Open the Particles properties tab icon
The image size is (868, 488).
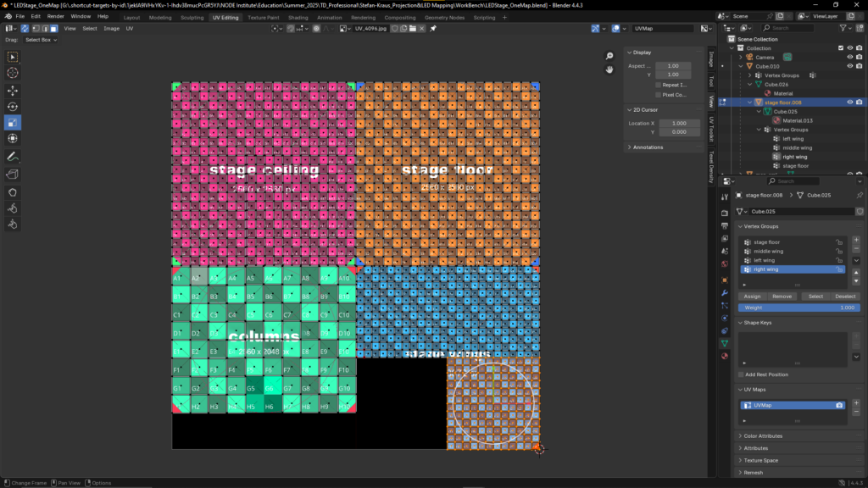tap(725, 305)
